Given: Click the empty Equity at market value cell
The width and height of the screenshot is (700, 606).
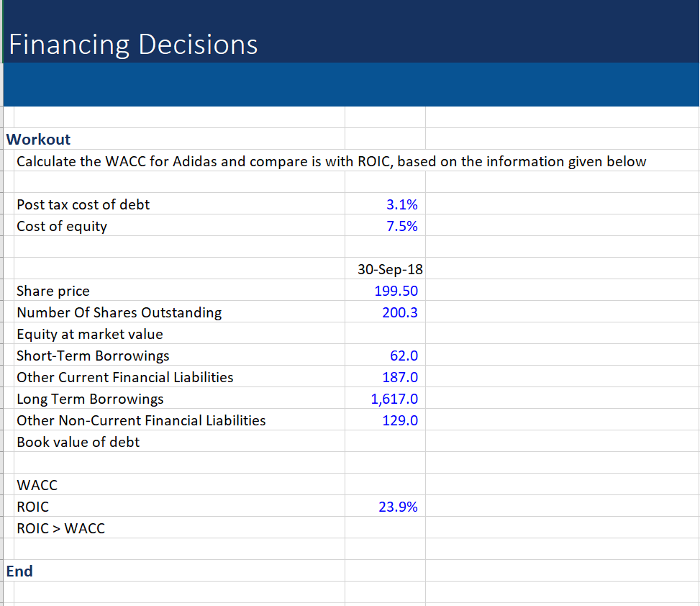Looking at the screenshot, I should pyautogui.click(x=385, y=334).
